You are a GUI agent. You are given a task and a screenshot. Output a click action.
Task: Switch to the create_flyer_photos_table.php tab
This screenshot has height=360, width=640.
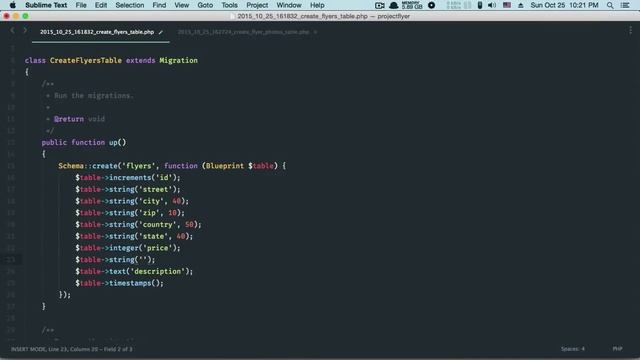[x=244, y=32]
